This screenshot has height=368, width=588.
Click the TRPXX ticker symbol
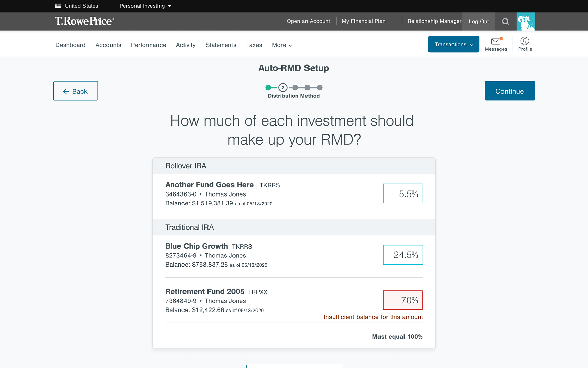(258, 292)
